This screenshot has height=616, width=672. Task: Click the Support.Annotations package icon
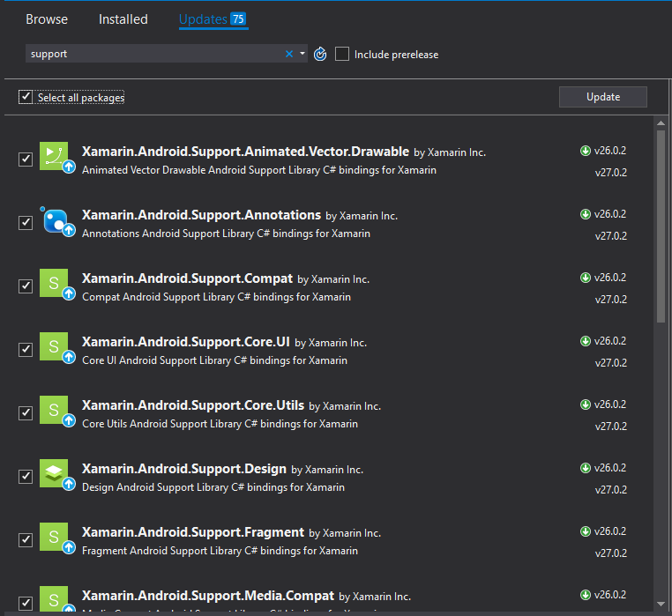pos(57,220)
